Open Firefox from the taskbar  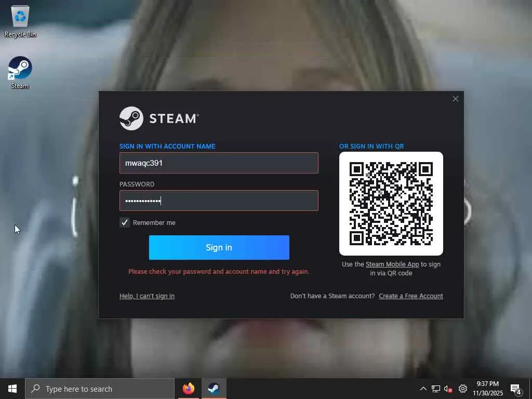[189, 389]
